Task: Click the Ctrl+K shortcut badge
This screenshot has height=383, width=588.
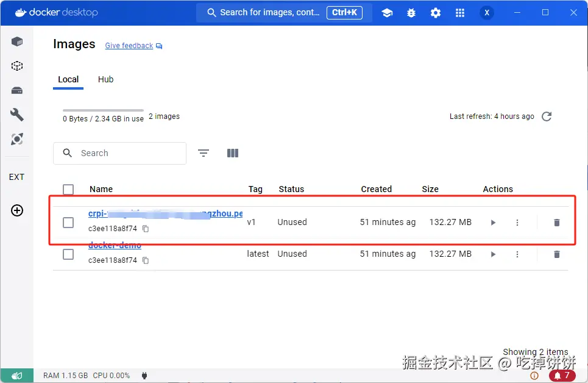Action: 344,12
